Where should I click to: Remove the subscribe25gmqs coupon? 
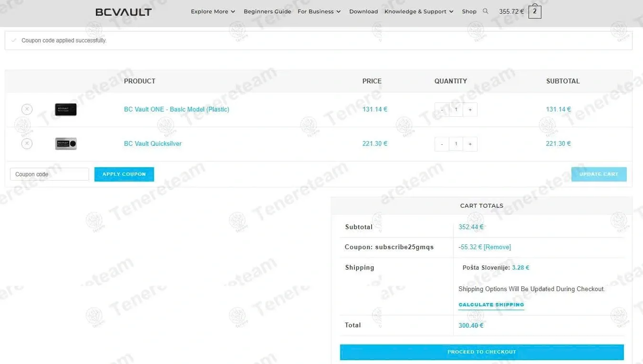(497, 247)
